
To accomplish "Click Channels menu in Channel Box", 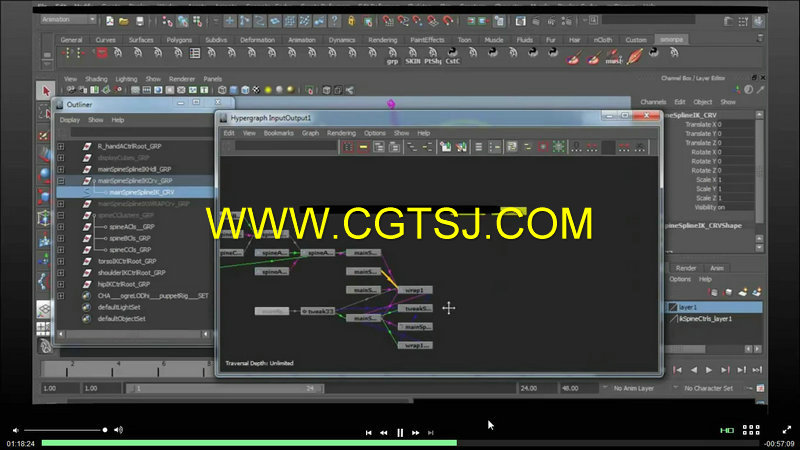I will coord(654,102).
